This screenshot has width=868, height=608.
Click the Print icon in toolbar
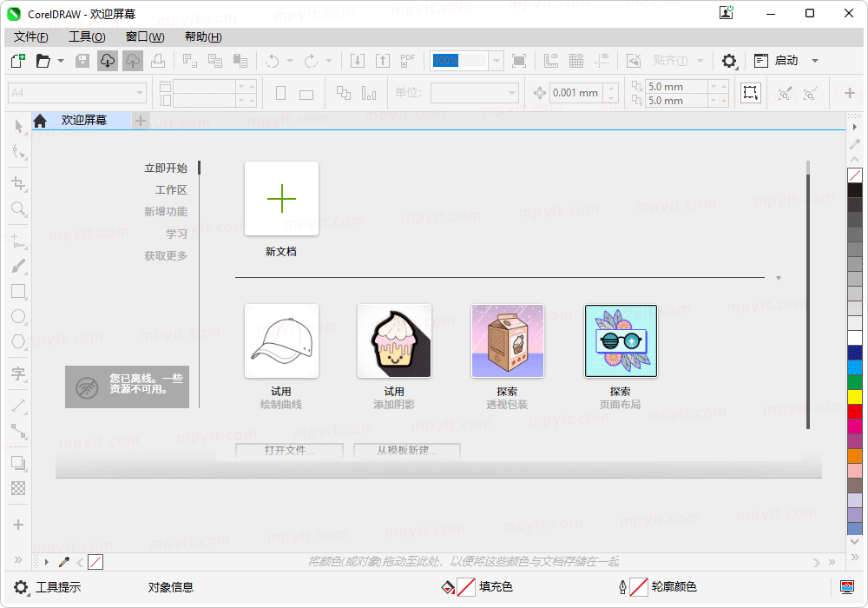tap(158, 60)
